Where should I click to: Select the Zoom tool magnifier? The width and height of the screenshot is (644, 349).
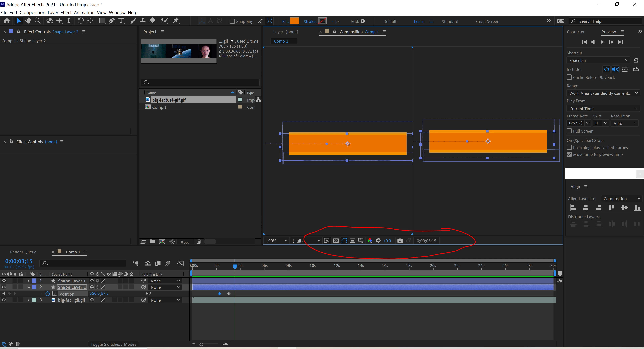point(37,21)
